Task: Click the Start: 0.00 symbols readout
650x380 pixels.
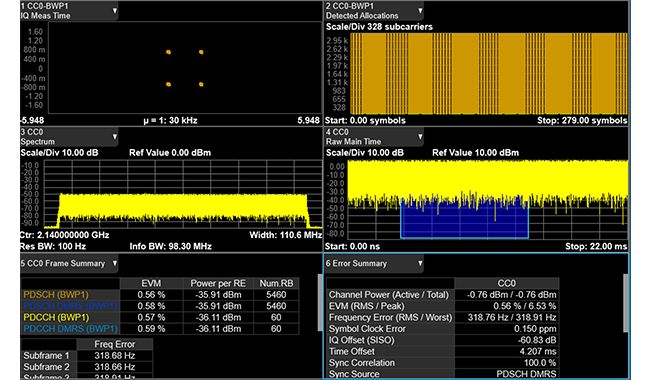Action: [365, 121]
